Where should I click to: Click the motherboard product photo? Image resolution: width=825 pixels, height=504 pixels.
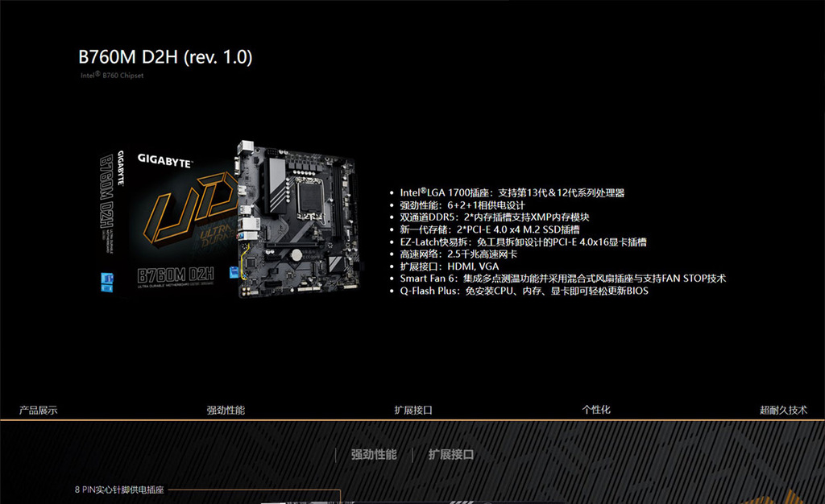[x=299, y=219]
